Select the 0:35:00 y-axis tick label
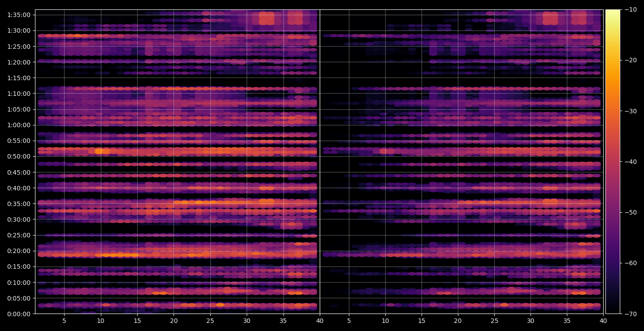644x331 pixels. click(x=19, y=204)
